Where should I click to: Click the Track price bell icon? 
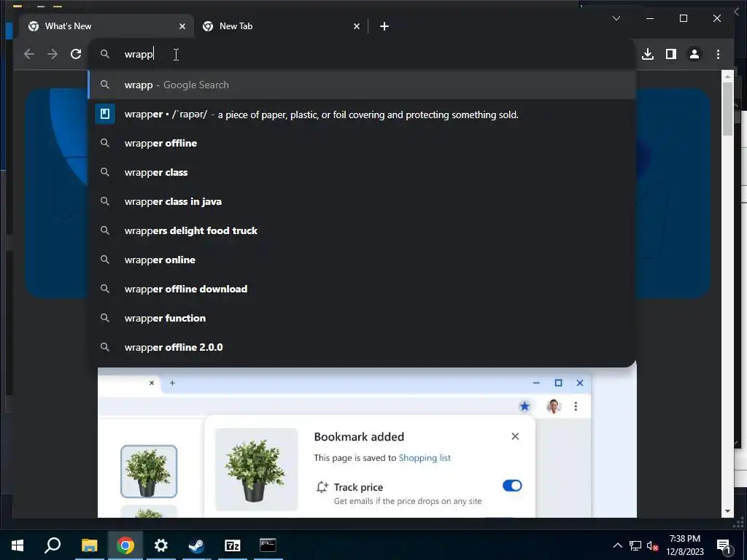click(322, 487)
